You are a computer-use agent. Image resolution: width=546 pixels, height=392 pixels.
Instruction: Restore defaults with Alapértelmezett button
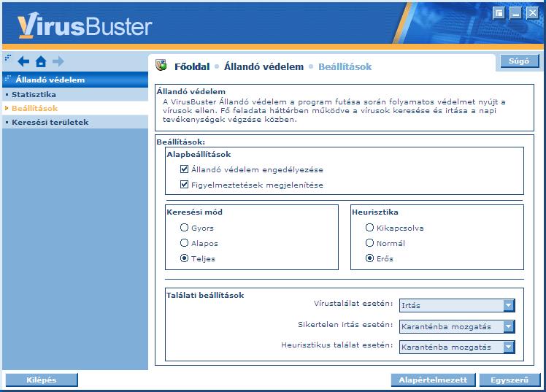pos(433,380)
